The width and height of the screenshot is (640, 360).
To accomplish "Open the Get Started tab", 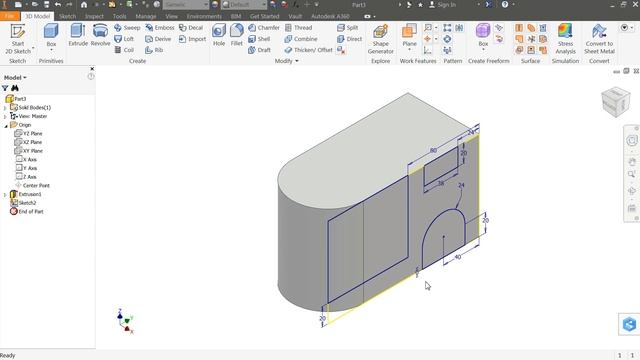I will pyautogui.click(x=264, y=16).
